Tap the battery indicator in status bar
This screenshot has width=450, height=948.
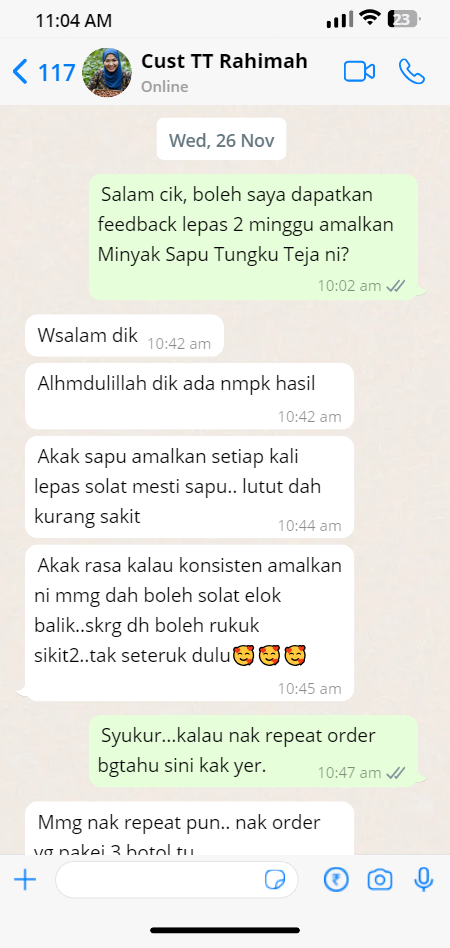point(403,20)
